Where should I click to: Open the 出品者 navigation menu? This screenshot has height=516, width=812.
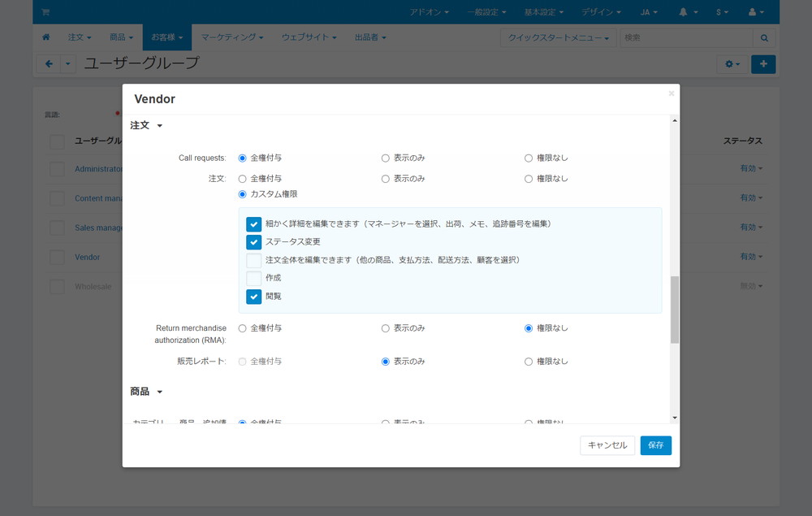tap(370, 37)
